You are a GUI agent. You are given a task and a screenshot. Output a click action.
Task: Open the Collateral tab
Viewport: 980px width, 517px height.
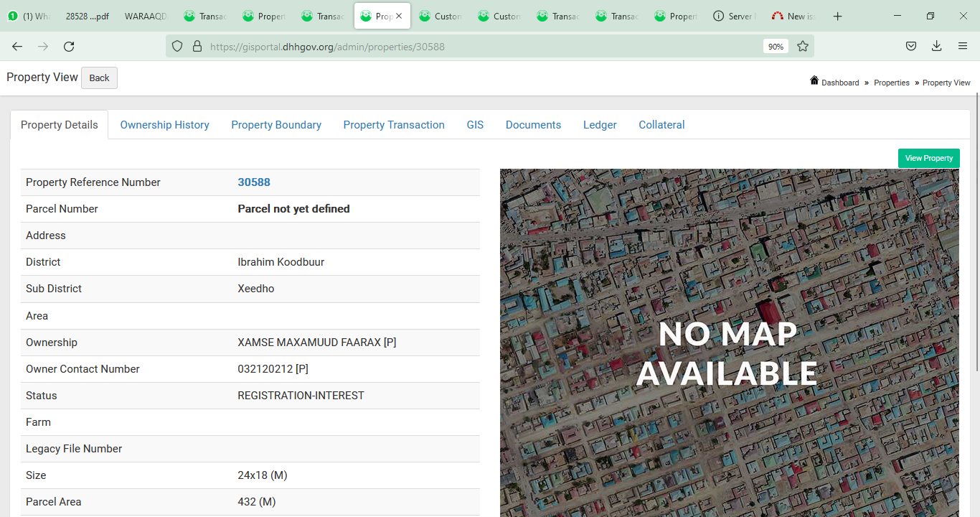click(x=661, y=125)
